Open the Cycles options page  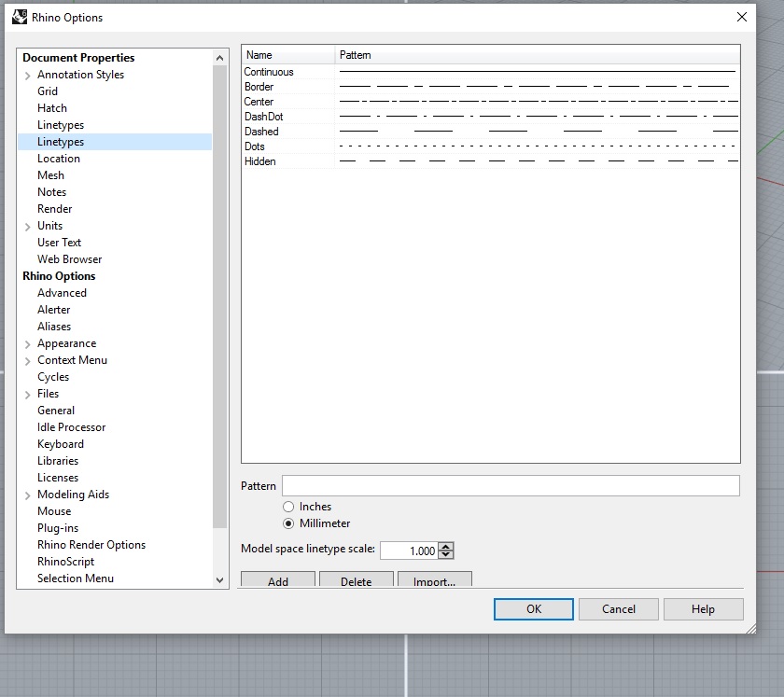(53, 377)
